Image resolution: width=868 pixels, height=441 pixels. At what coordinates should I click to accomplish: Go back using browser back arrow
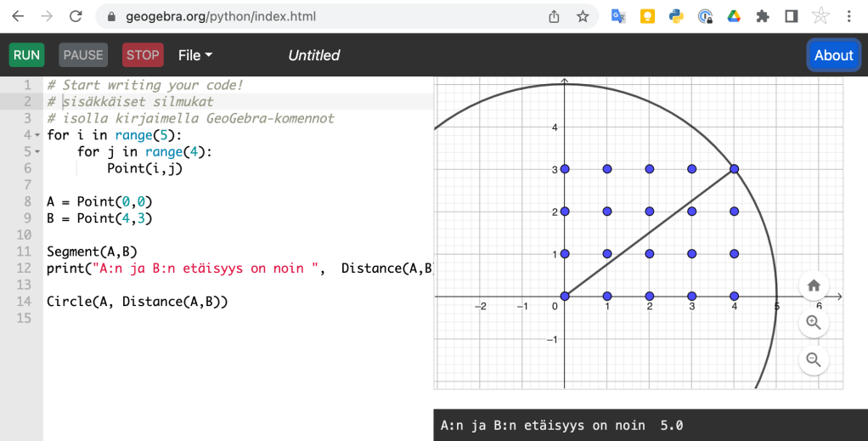click(18, 16)
